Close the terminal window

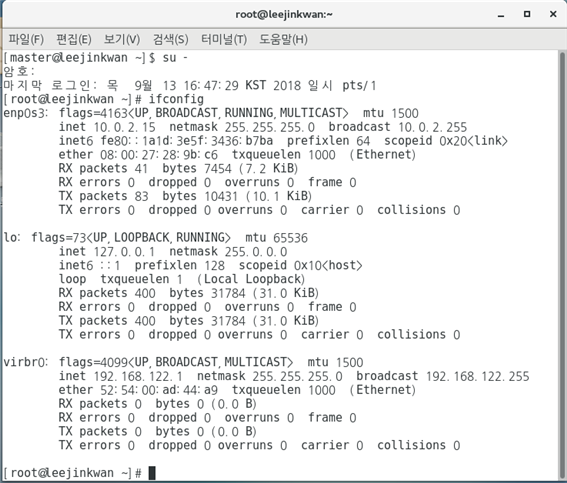(x=553, y=14)
